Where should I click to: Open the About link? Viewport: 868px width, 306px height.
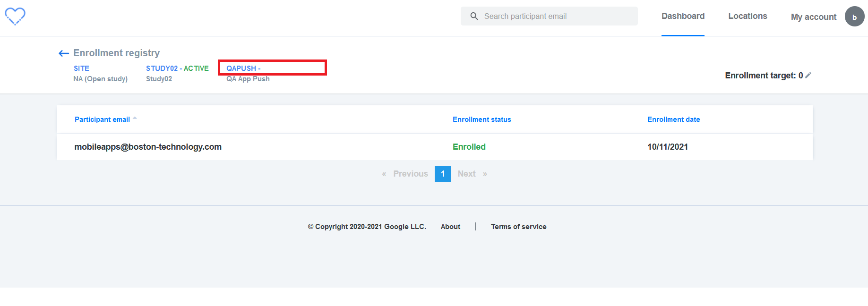coord(450,227)
